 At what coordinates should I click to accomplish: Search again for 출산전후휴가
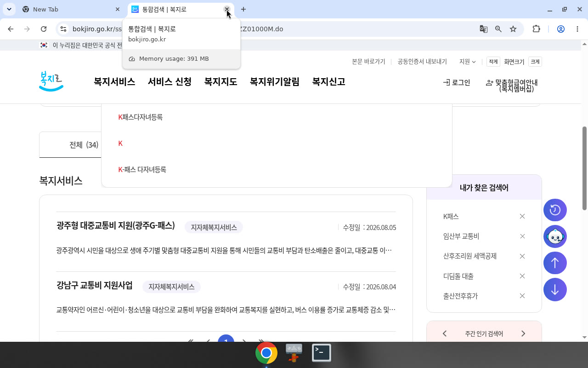coord(460,296)
